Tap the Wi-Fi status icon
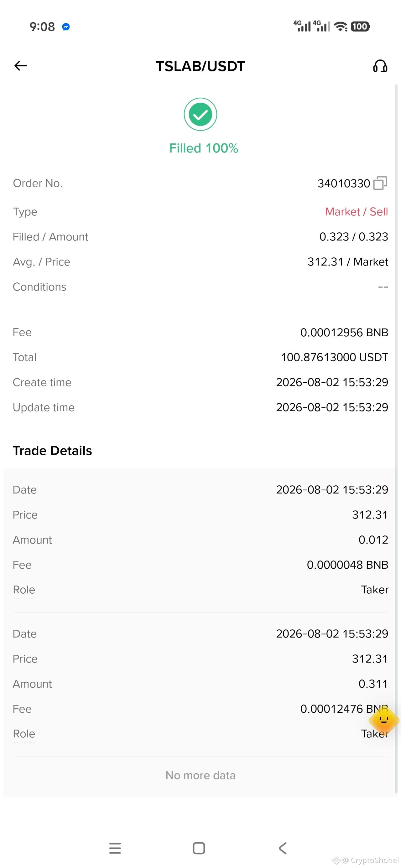401x868 pixels. pyautogui.click(x=341, y=26)
